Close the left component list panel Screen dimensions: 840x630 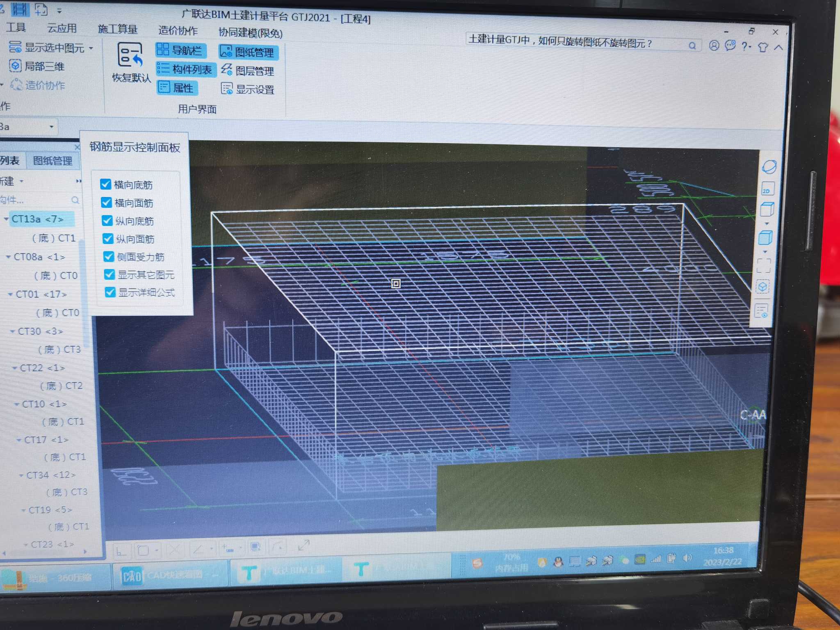pos(77,146)
